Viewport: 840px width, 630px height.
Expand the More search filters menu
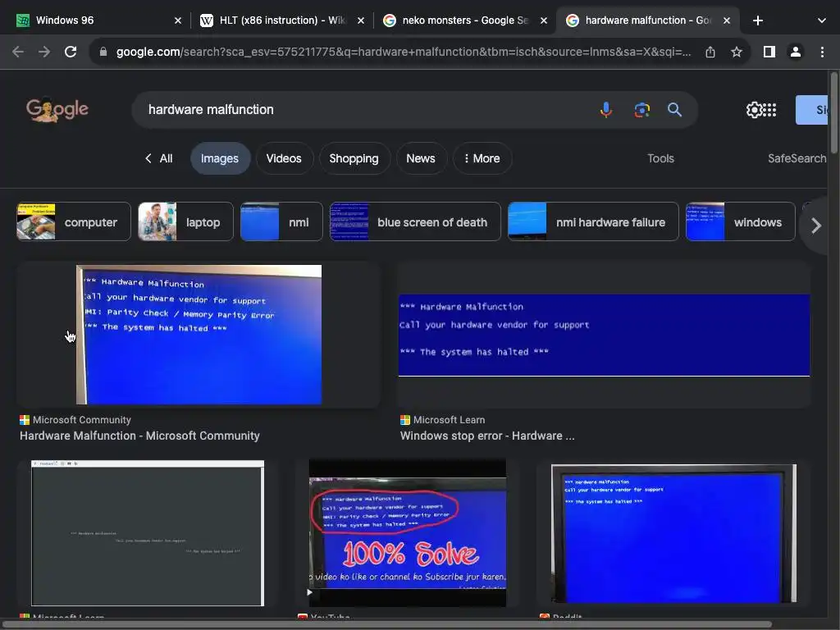pos(482,158)
